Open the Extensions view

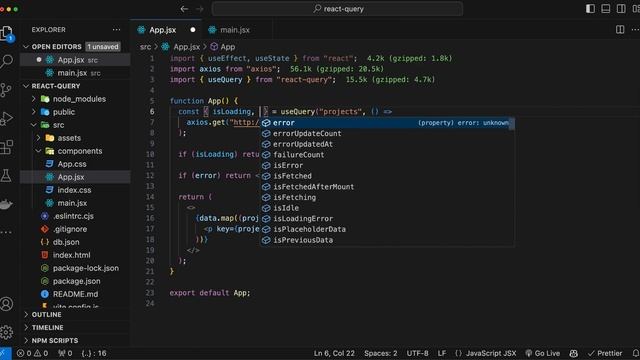click(7, 147)
